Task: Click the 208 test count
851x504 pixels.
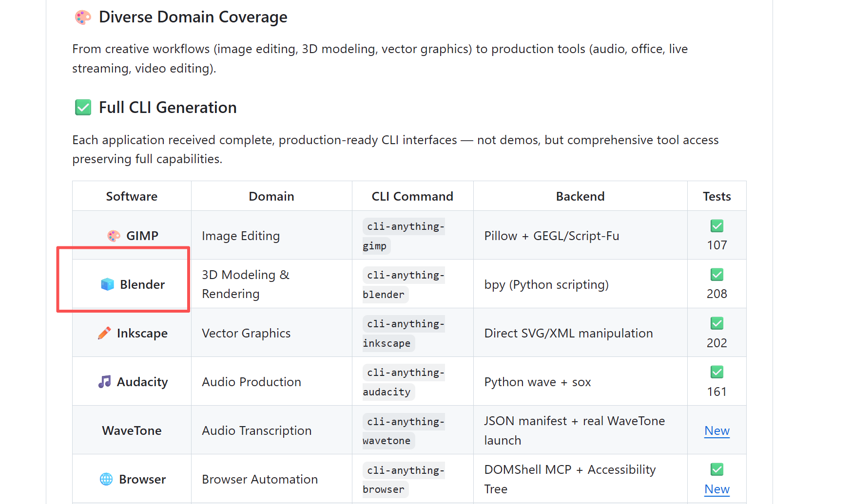Action: click(x=717, y=294)
